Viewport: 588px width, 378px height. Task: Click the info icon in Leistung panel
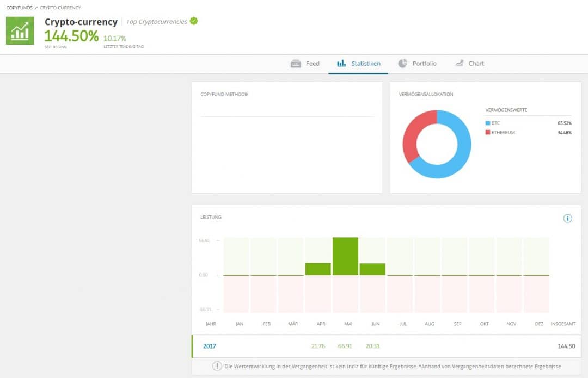(x=568, y=218)
